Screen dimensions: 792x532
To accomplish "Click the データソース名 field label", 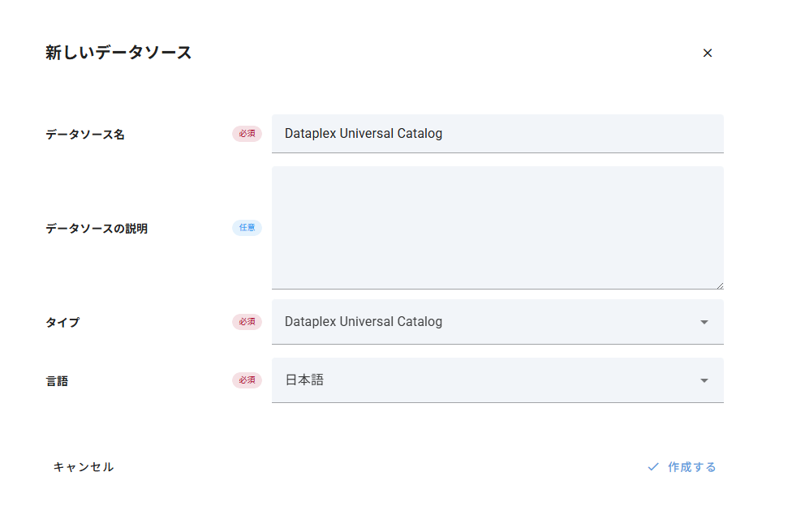I will pos(85,135).
